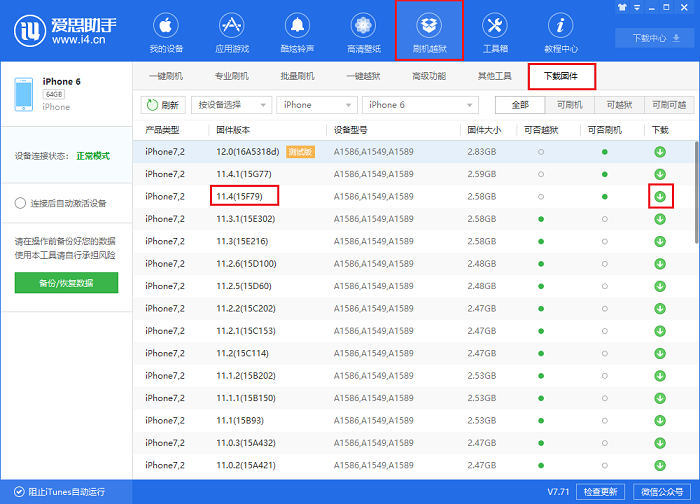Screen dimensions: 700x504
Task: Download firmware 12.0(16A5318d)
Action: 660,152
